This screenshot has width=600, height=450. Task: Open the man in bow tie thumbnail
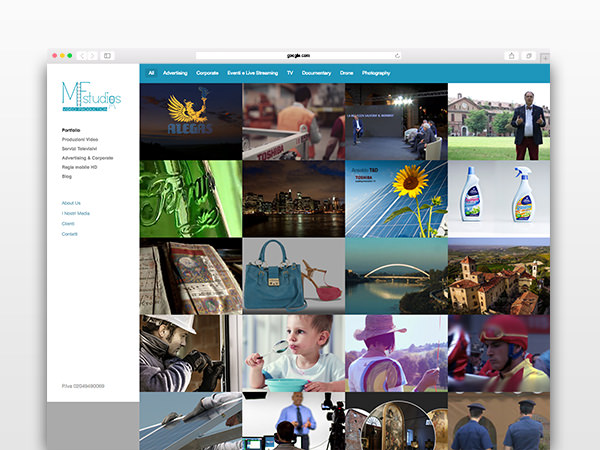[x=499, y=122]
